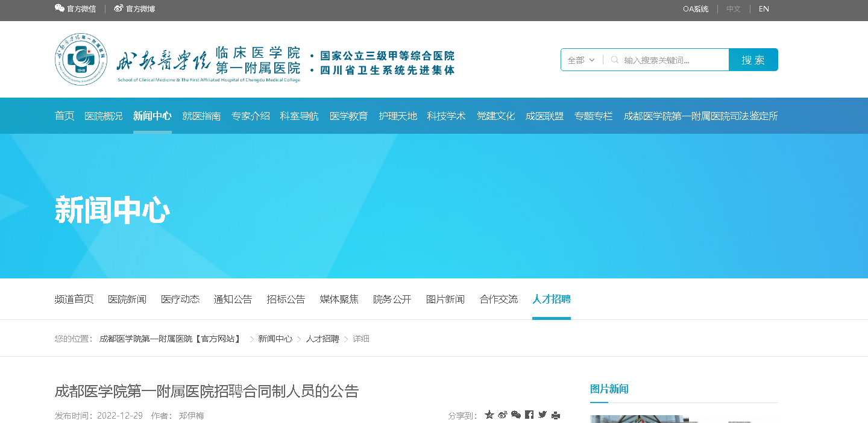The image size is (868, 423).
Task: Open 就医指南 in main navigation
Action: [201, 116]
